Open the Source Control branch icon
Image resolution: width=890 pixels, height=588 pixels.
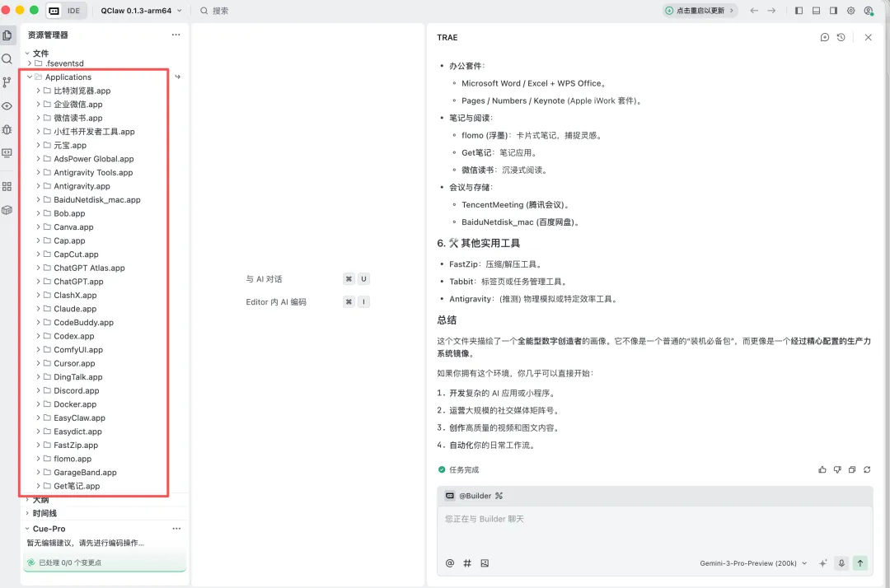point(7,82)
